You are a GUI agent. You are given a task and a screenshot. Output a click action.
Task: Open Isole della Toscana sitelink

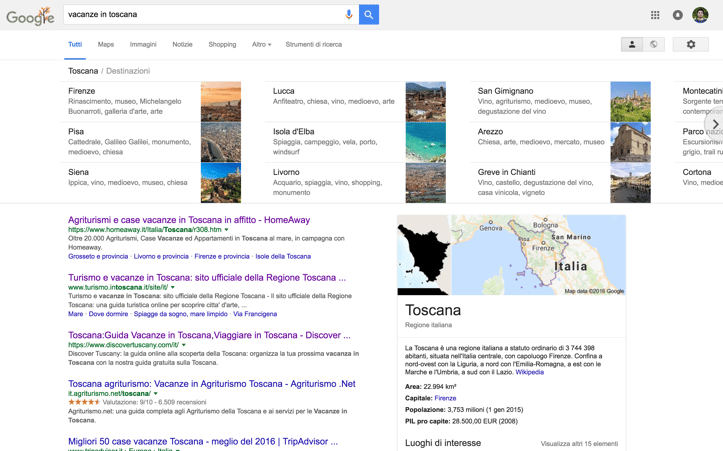283,256
